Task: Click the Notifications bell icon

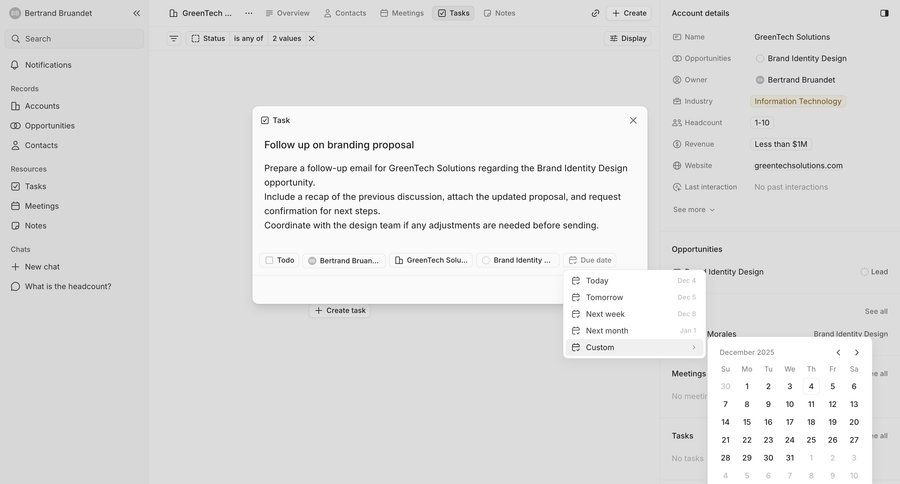Action: [x=15, y=65]
